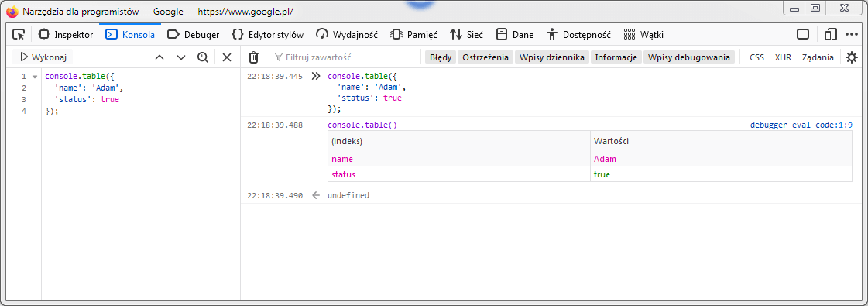Maximize the developer tools window
868x306 pixels.
coord(815,8)
